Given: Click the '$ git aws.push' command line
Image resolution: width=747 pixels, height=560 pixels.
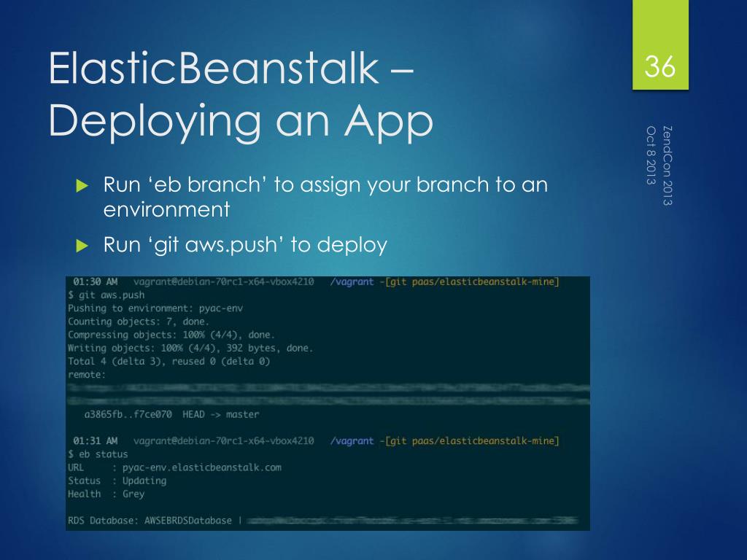Looking at the screenshot, I should (107, 295).
